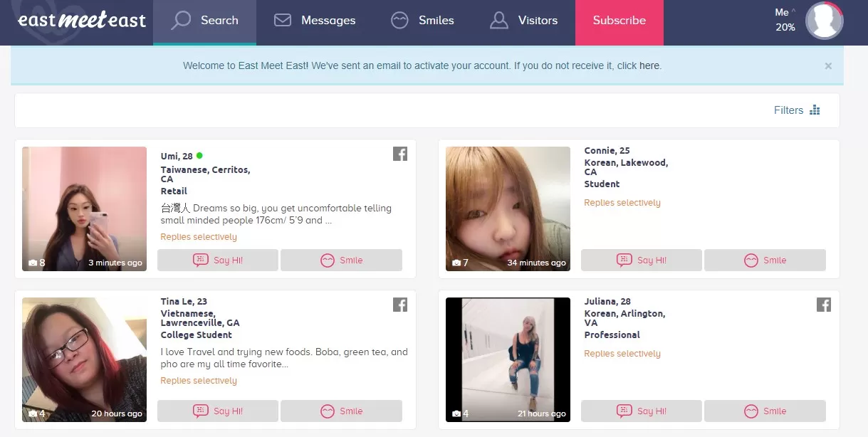Click the Facebook icon on Tina Le's card
Viewport: 868px width, 437px height.
pyautogui.click(x=400, y=305)
